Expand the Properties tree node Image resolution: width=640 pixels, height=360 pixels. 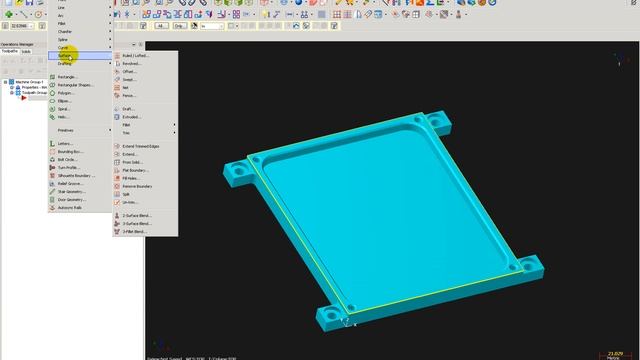pyautogui.click(x=12, y=87)
